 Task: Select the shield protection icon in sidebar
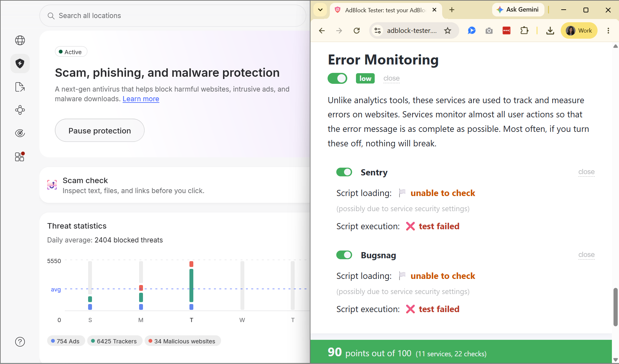[x=20, y=64]
